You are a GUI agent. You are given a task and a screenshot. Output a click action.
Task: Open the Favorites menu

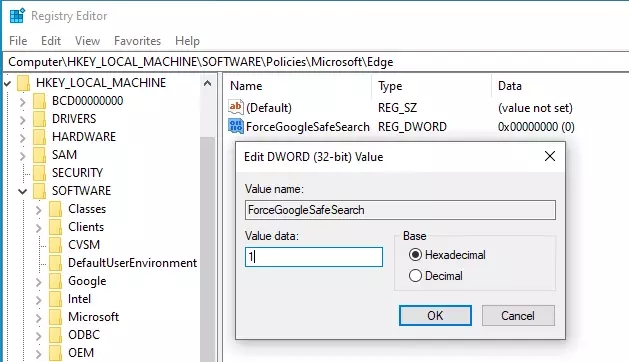coord(137,41)
